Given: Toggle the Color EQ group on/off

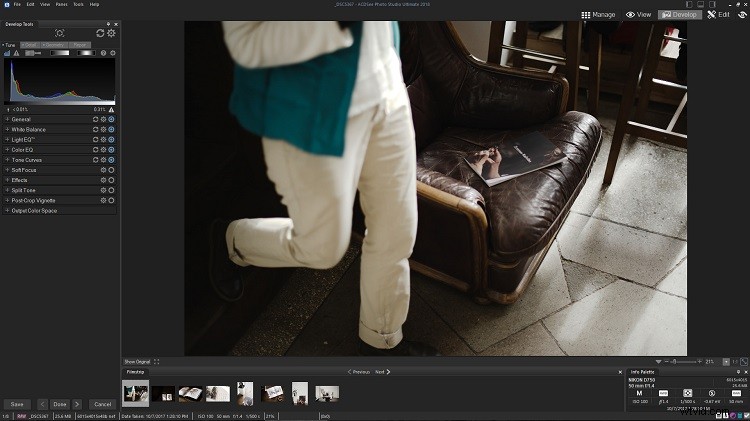Looking at the screenshot, I should tap(111, 150).
